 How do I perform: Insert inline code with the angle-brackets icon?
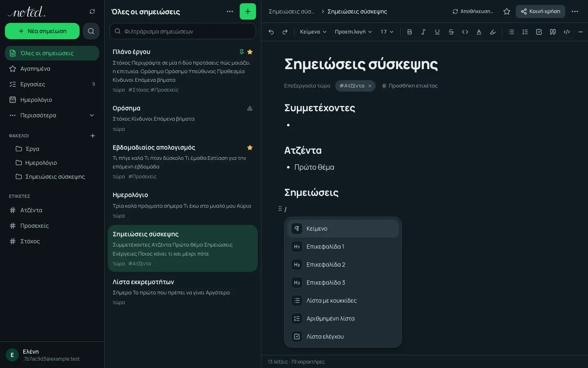tap(465, 32)
